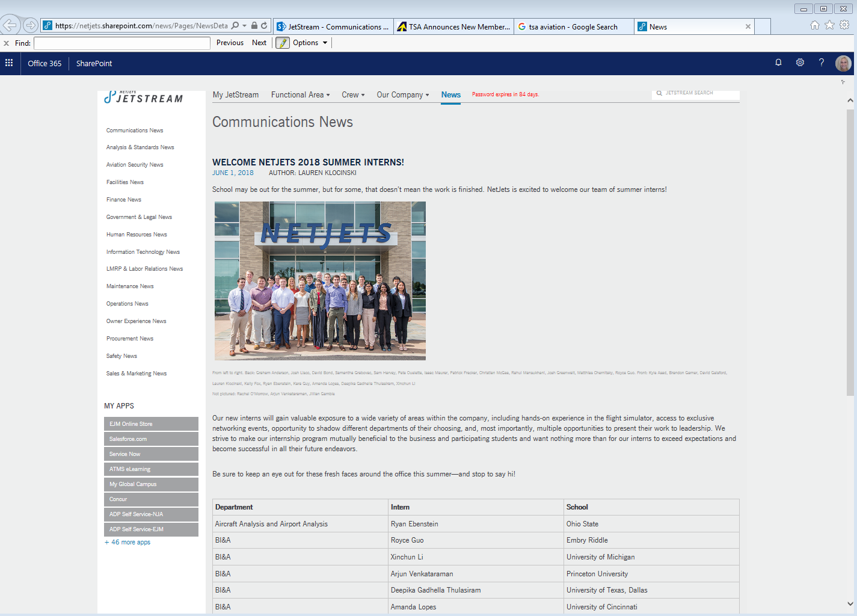Open the Find Options dropdown
The height and width of the screenshot is (616, 857).
(x=310, y=43)
